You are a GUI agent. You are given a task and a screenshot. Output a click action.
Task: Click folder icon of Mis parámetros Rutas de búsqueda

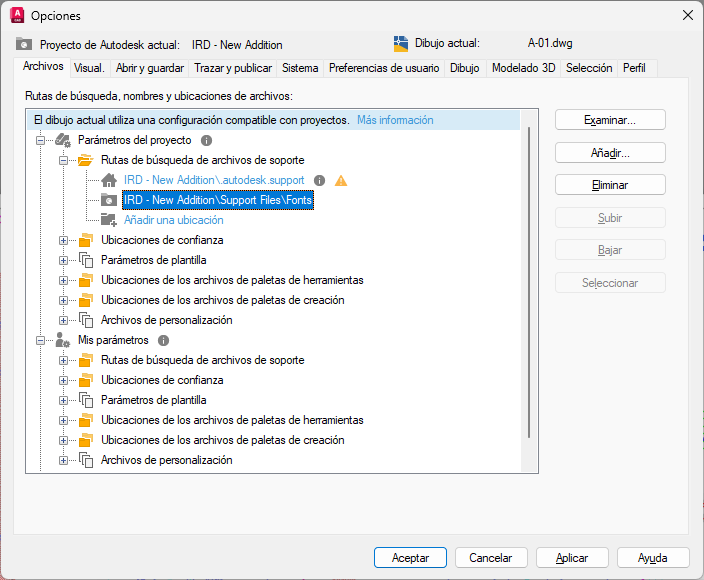coord(86,360)
